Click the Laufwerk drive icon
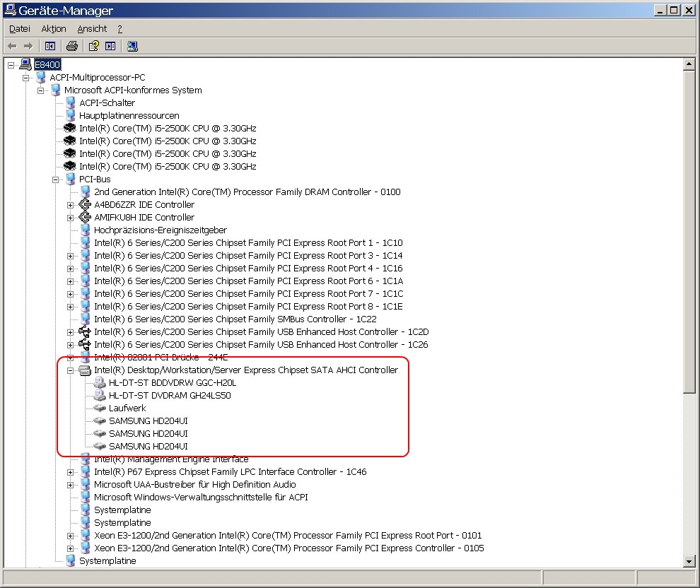The image size is (700, 588). click(x=100, y=408)
